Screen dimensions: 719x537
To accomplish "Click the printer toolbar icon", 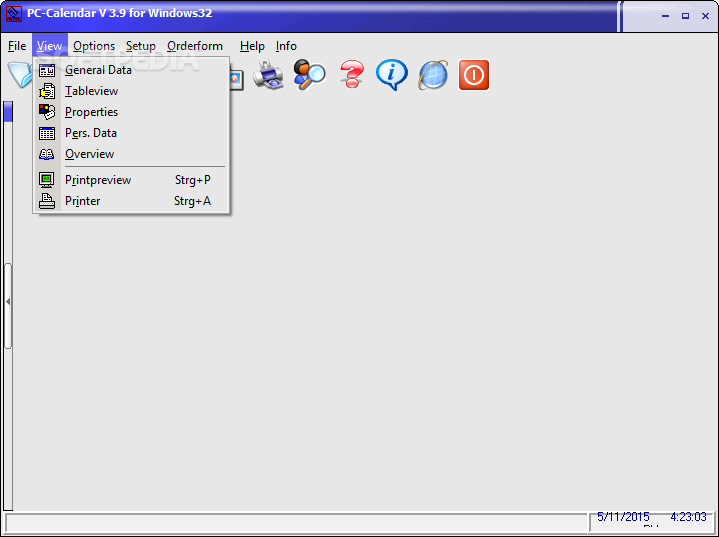I will coord(269,75).
